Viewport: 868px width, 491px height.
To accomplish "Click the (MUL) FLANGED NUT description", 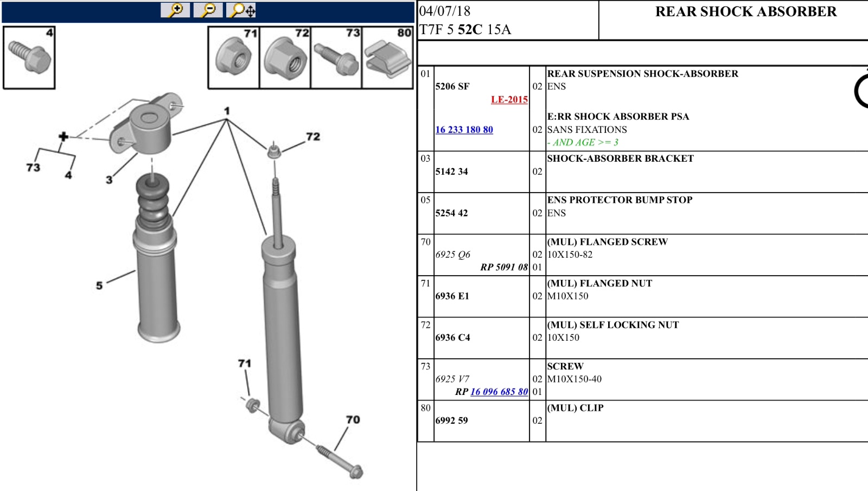I will [x=599, y=283].
